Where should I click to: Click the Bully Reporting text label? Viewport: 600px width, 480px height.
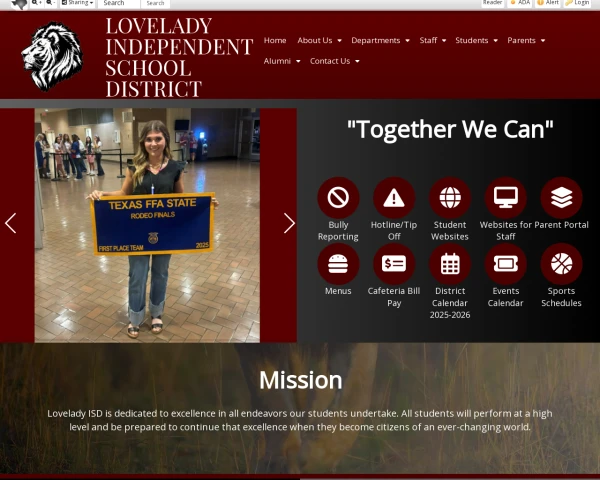[338, 231]
